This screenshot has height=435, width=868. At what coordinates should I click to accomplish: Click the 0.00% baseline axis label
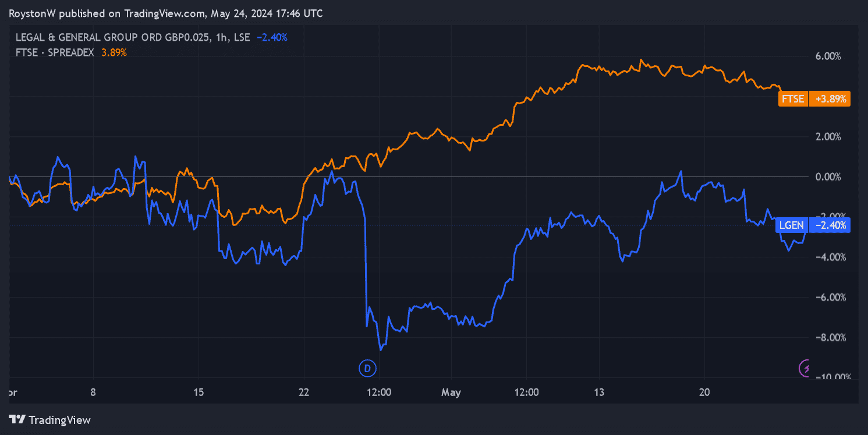(828, 177)
